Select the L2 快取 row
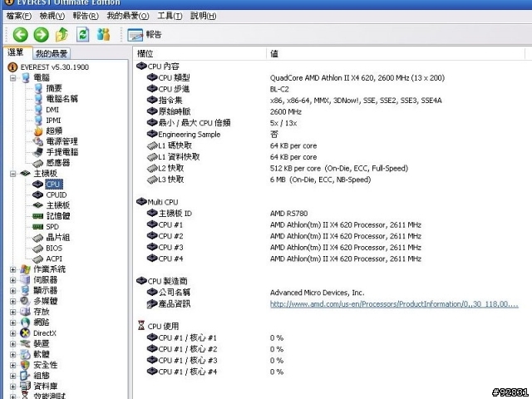 (x=277, y=168)
